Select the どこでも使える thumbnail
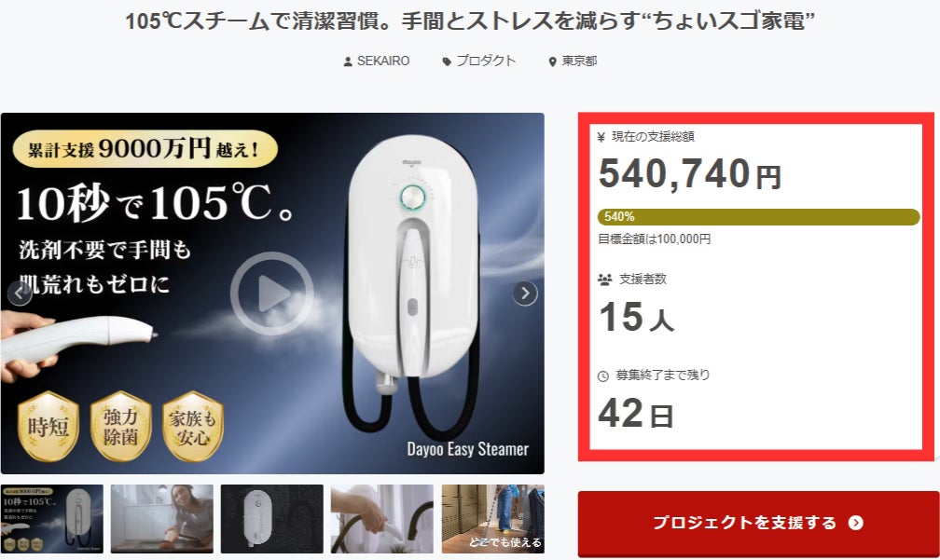Image resolution: width=940 pixels, height=560 pixels. (x=492, y=519)
